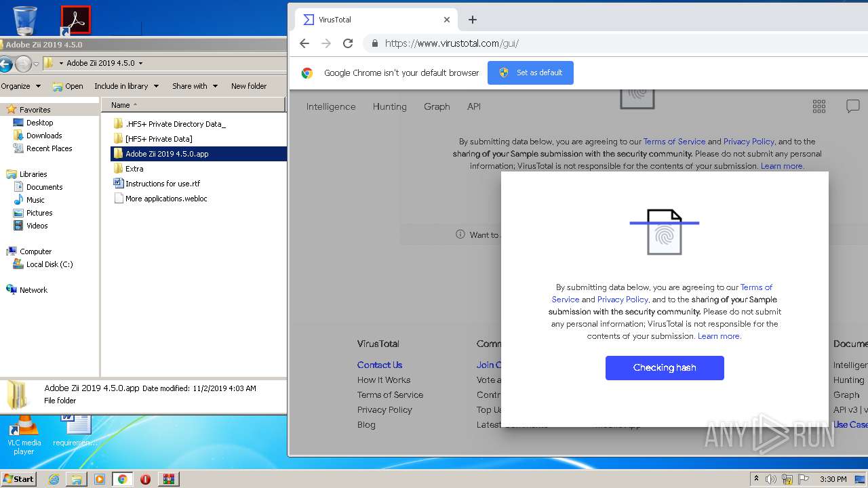The width and height of the screenshot is (868, 488).
Task: Open Local Disk (C:) in the navigation pane
Action: (x=49, y=264)
